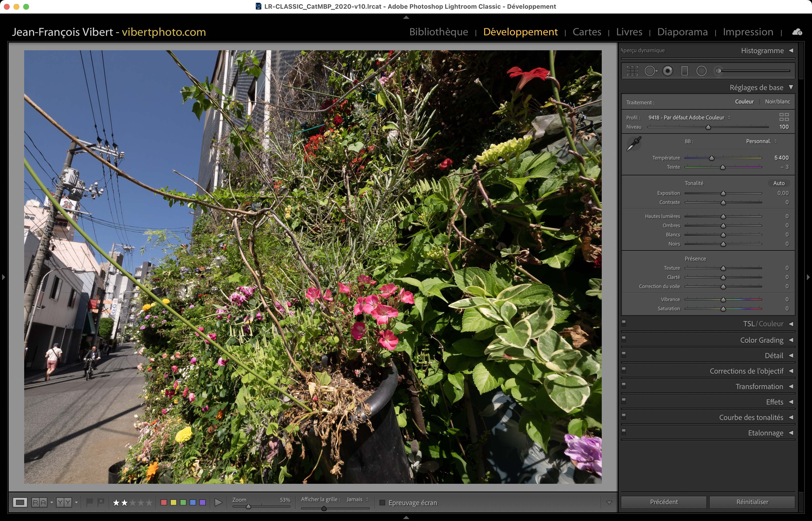
Task: Switch to Loupe view mode icon
Action: tap(20, 502)
